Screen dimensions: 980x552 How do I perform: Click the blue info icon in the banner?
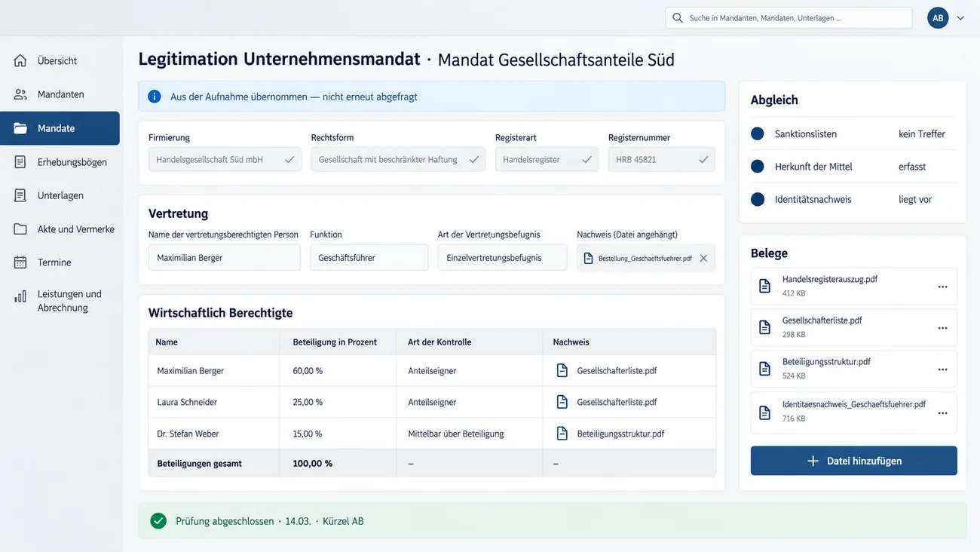point(155,97)
